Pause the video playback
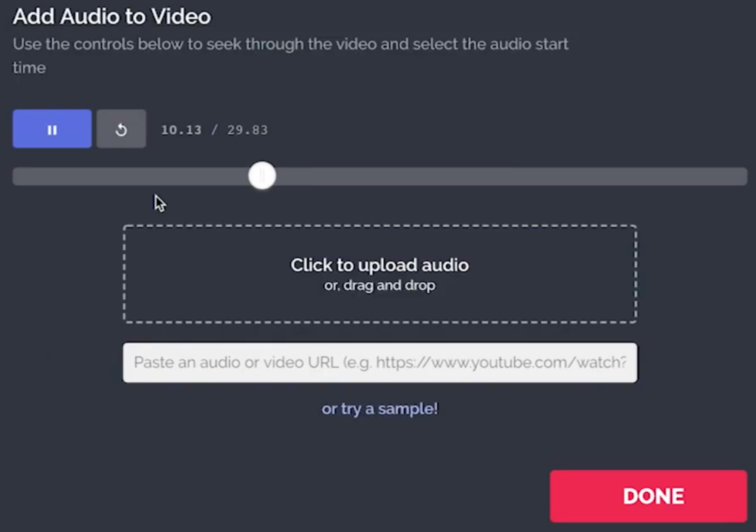The height and width of the screenshot is (532, 756). point(52,128)
